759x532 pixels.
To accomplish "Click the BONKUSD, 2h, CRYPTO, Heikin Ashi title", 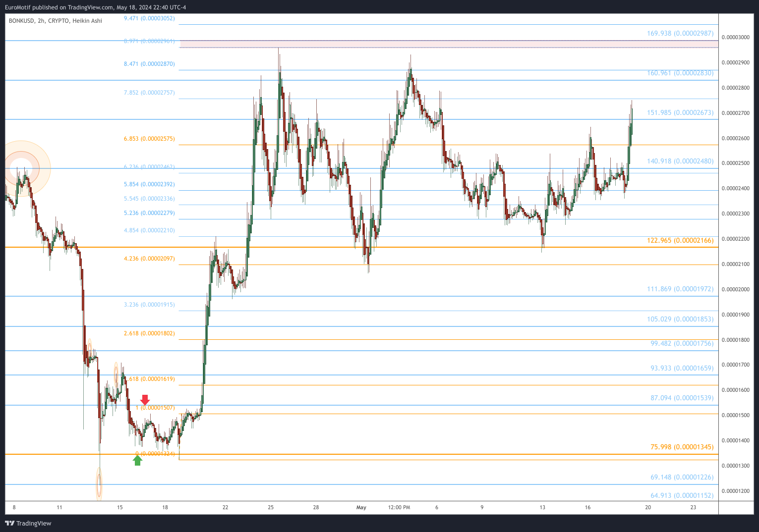I will pyautogui.click(x=56, y=21).
